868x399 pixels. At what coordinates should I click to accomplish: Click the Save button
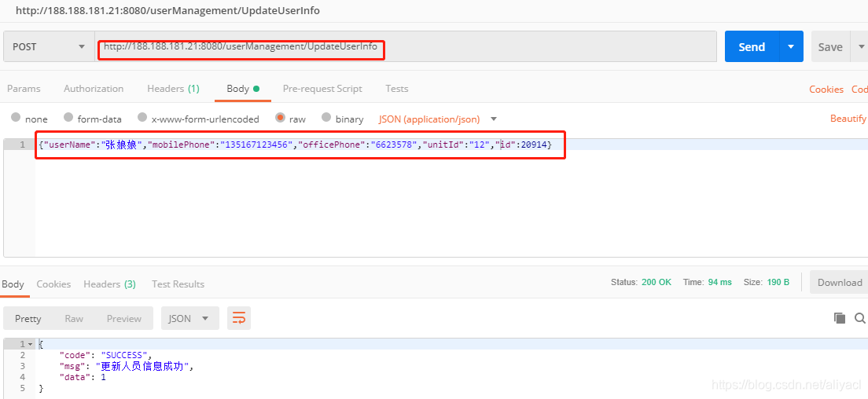pos(829,47)
